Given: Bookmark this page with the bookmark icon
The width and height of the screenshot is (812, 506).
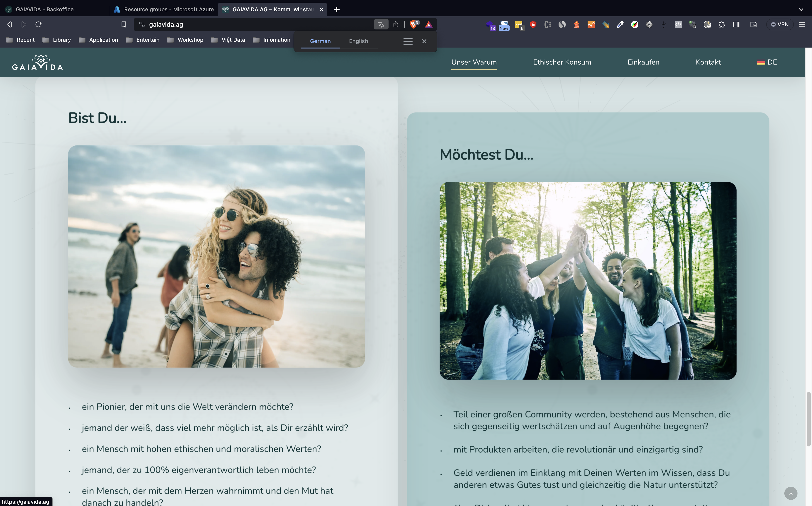Looking at the screenshot, I should click(x=124, y=24).
